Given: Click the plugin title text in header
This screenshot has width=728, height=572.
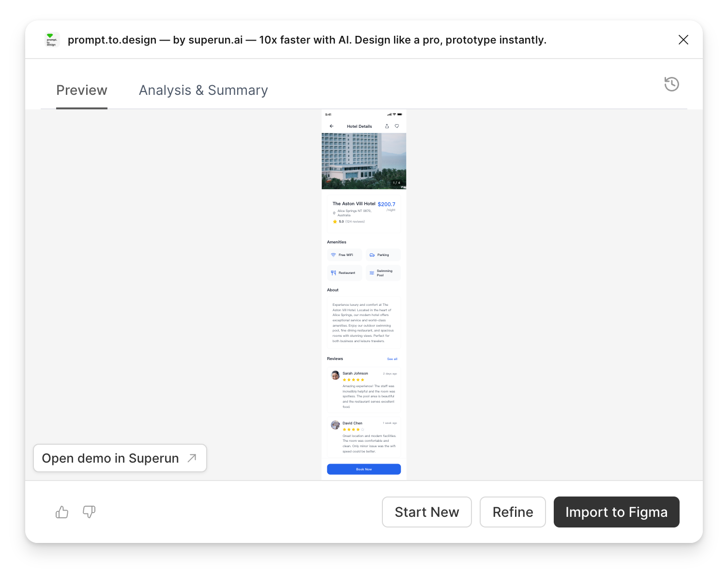Looking at the screenshot, I should pyautogui.click(x=307, y=40).
